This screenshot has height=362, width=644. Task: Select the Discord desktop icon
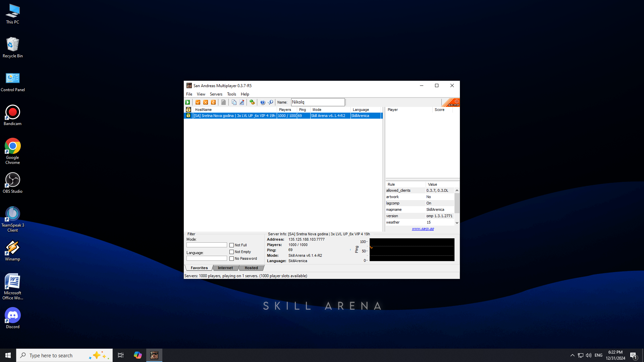[13, 318]
